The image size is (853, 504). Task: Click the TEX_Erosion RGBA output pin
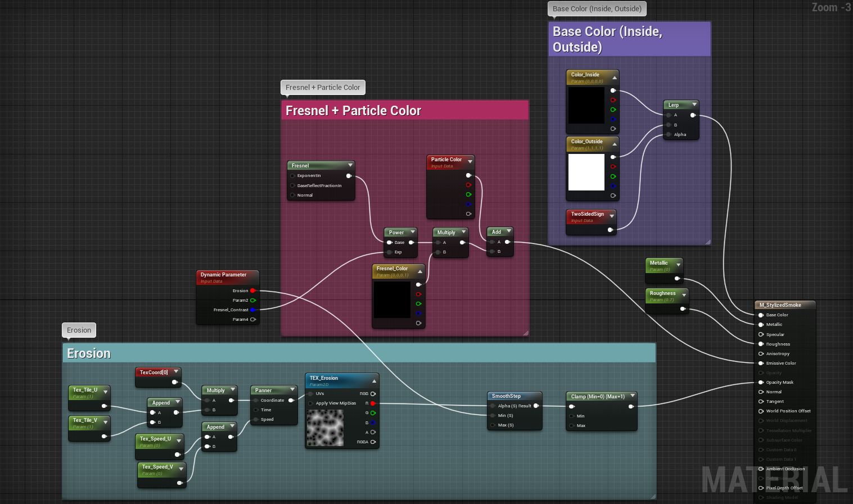(373, 442)
